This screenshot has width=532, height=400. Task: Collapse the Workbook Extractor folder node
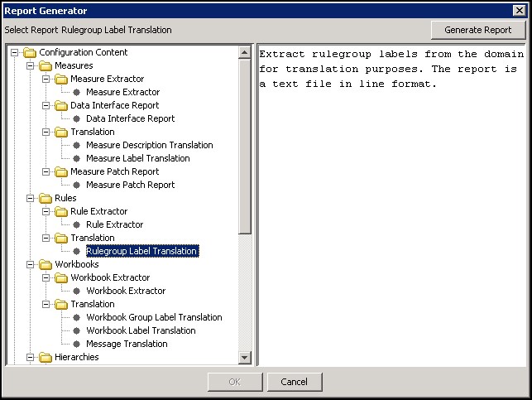point(46,277)
